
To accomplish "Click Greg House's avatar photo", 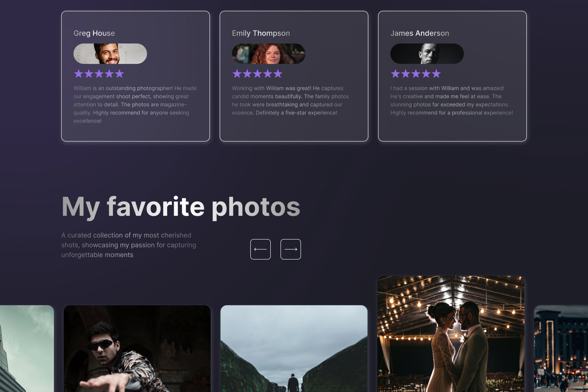I will [x=110, y=54].
